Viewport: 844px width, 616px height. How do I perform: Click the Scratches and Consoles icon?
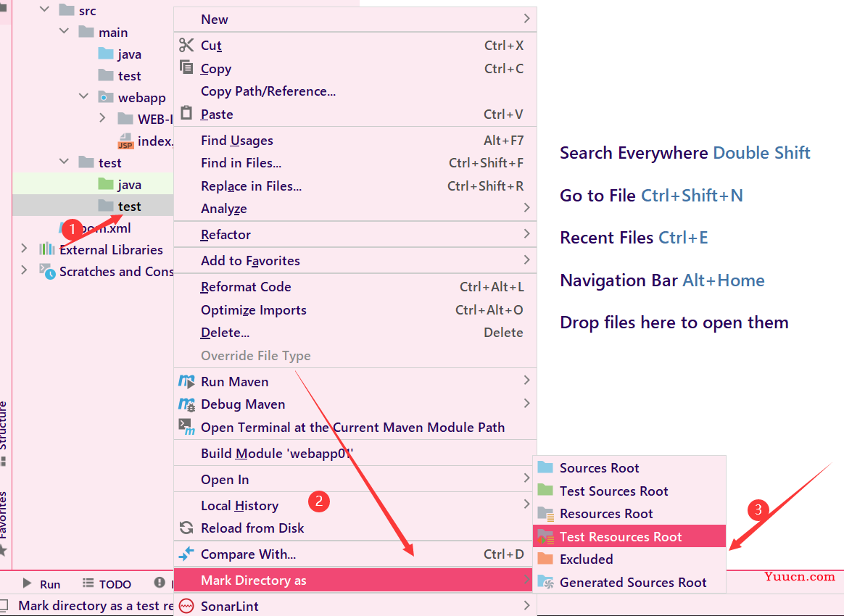tap(47, 271)
